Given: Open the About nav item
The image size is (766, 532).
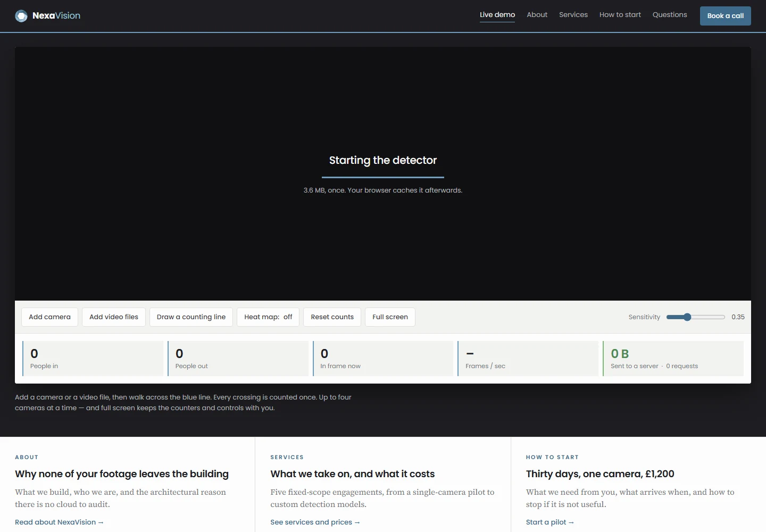Looking at the screenshot, I should (x=537, y=15).
